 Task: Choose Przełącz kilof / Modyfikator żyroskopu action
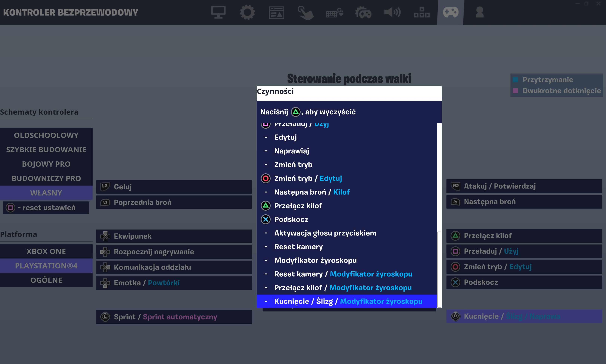[347, 288]
